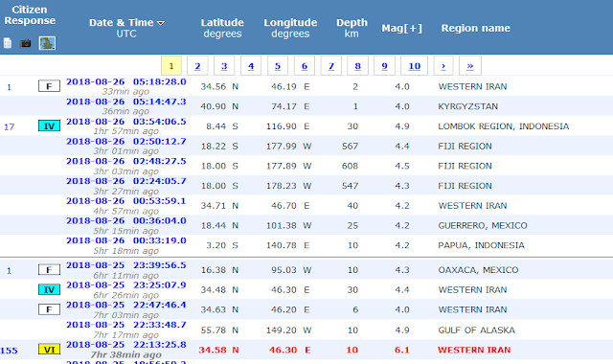The width and height of the screenshot is (613, 364).
Task: Click depth value 567 in Fiji row
Action: point(350,147)
